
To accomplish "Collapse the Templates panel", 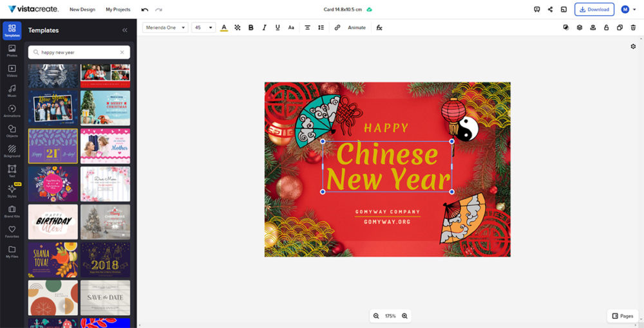I will coord(124,30).
